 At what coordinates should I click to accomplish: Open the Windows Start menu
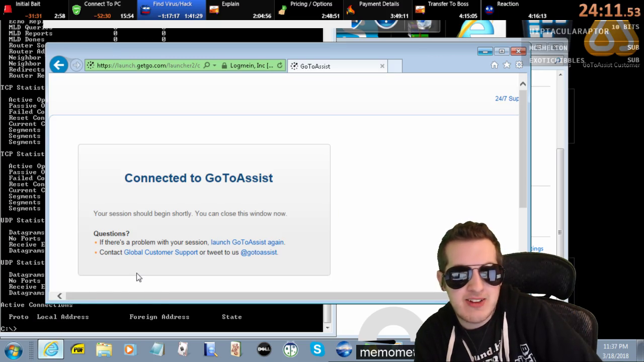tap(13, 349)
